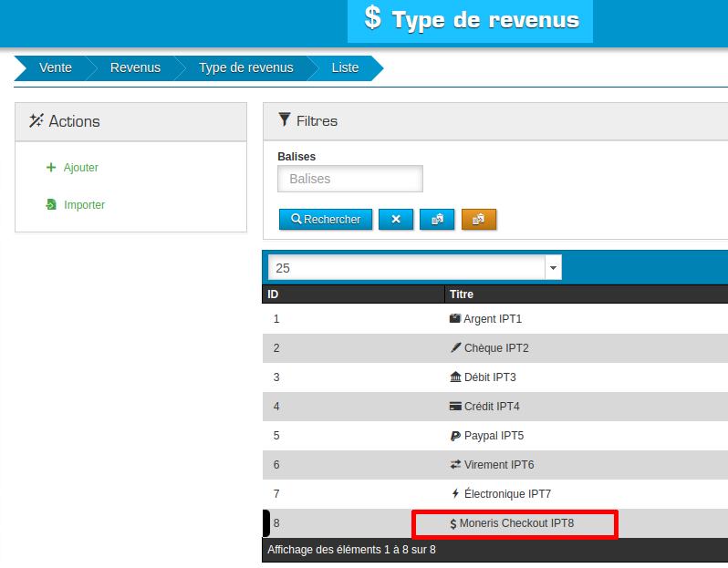Click the orange export icon button
Image resolution: width=728 pixels, height=568 pixels.
click(479, 219)
